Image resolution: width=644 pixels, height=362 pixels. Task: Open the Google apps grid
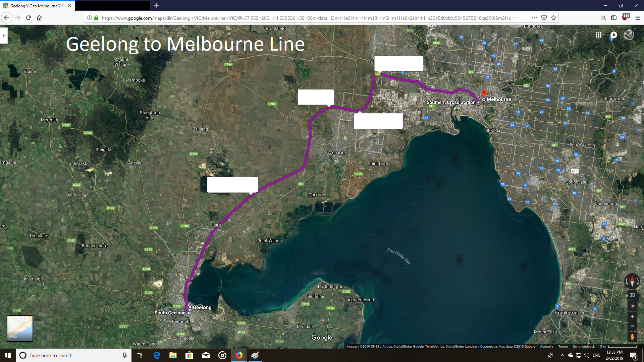click(x=598, y=35)
